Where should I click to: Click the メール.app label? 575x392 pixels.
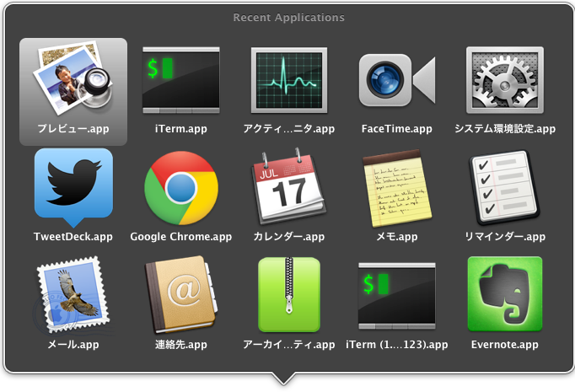[73, 344]
